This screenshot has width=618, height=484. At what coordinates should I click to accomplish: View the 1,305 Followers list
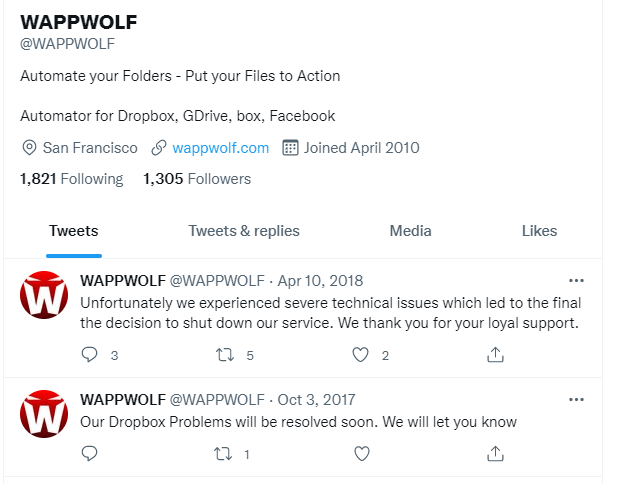coord(197,179)
